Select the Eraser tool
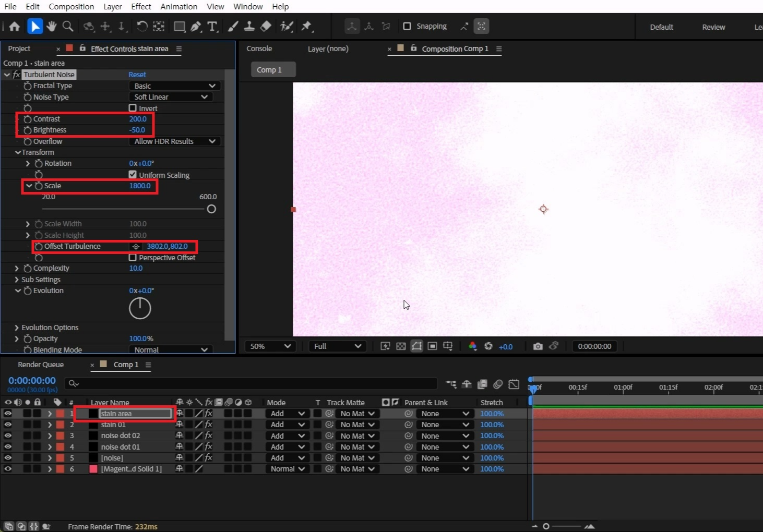 point(266,26)
